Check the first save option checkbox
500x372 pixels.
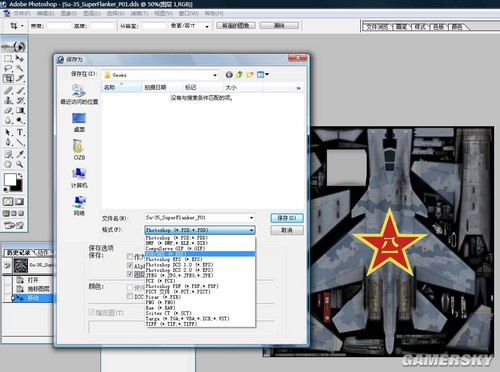(130, 256)
